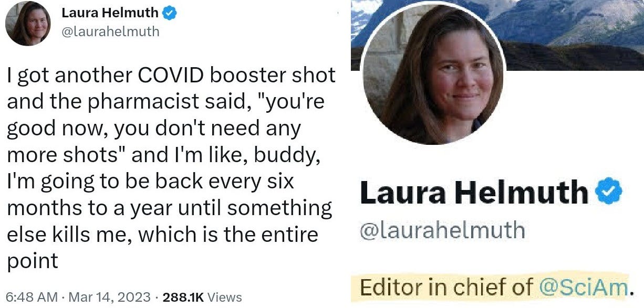Open the @SciAm mention link in the bio
The width and height of the screenshot is (644, 308).
[584, 287]
